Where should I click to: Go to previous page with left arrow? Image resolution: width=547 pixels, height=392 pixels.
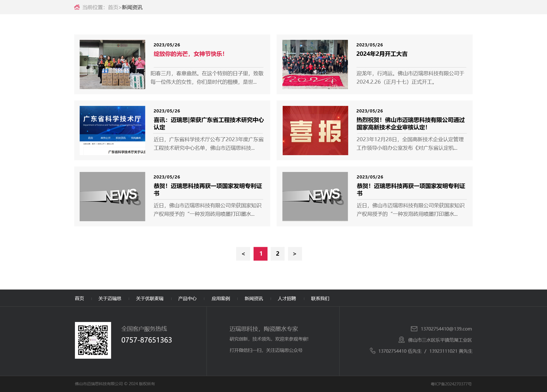243,254
